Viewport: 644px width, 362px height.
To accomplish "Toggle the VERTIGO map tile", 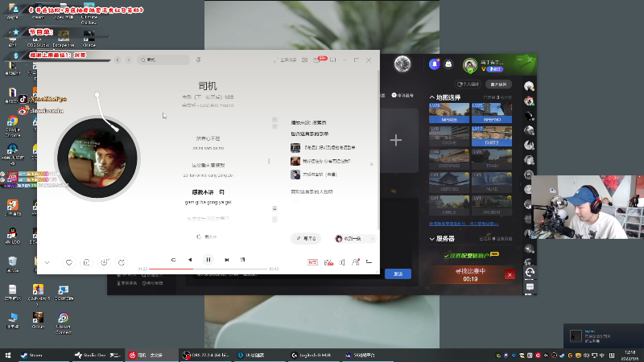I will 449,183.
